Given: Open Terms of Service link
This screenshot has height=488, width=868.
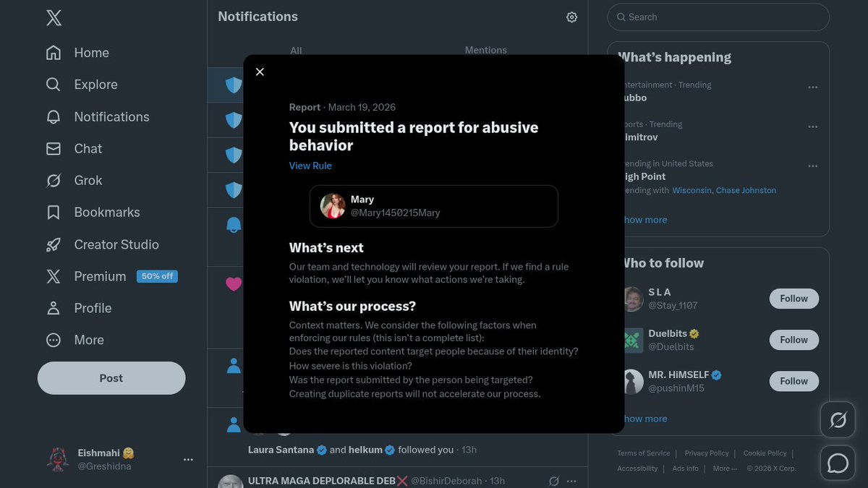Looking at the screenshot, I should [x=644, y=453].
